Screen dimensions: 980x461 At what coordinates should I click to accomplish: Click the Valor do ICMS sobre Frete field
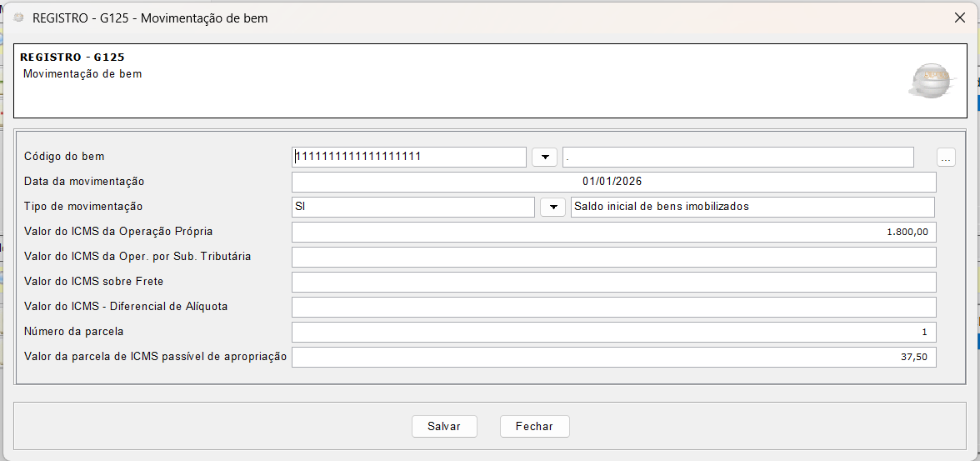[x=613, y=282]
